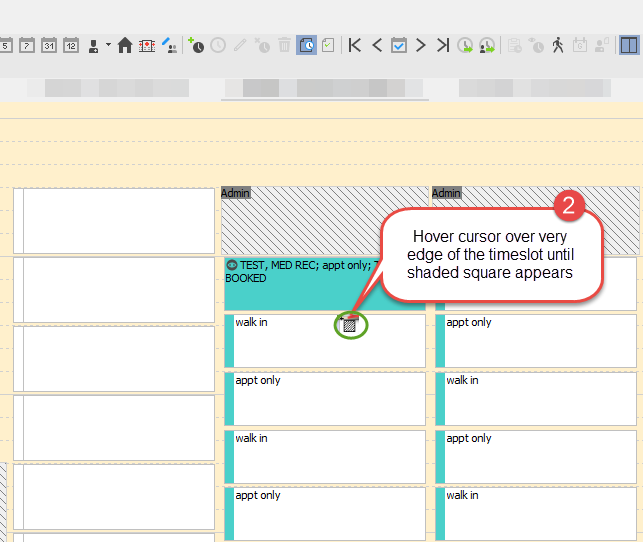Click the blue pencil with people icon

click(169, 45)
